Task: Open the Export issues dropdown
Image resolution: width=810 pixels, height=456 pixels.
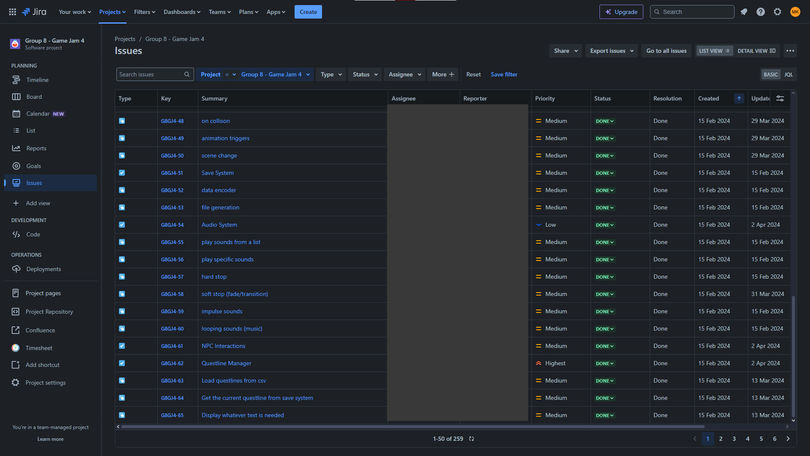Action: [612, 51]
